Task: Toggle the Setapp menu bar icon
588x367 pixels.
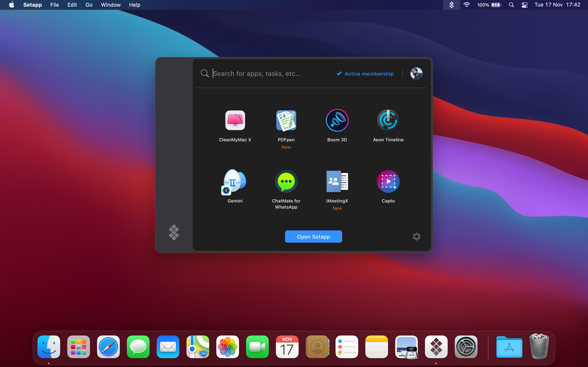Action: [x=451, y=5]
